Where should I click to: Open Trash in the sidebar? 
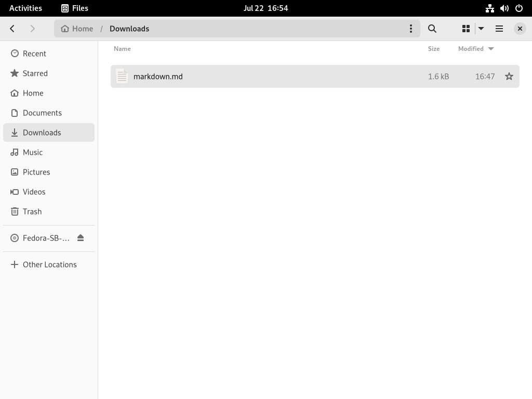pos(49,211)
